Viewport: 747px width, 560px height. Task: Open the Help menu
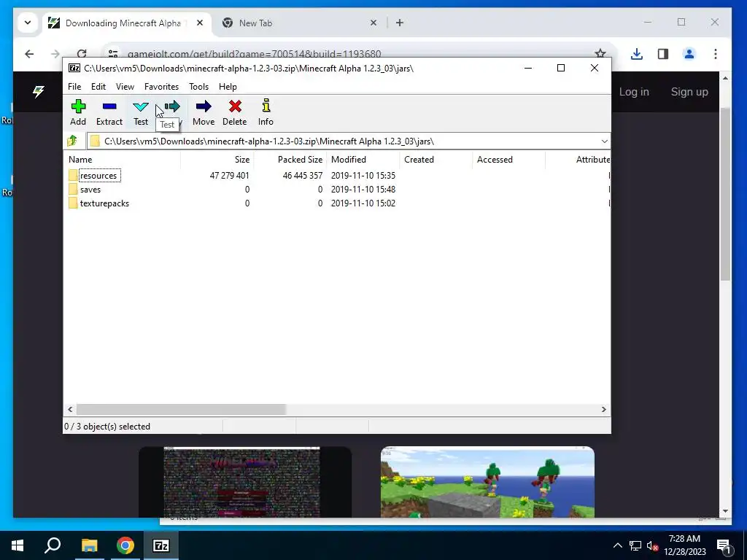228,87
